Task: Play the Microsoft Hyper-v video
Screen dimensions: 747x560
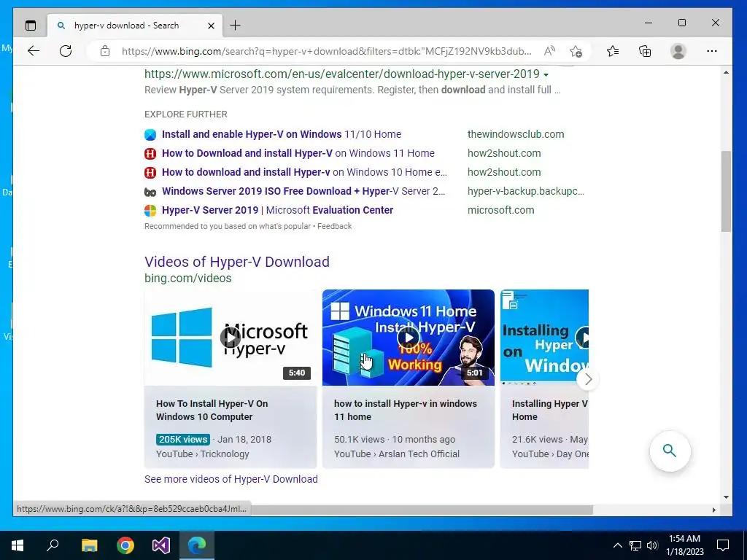Action: click(230, 338)
